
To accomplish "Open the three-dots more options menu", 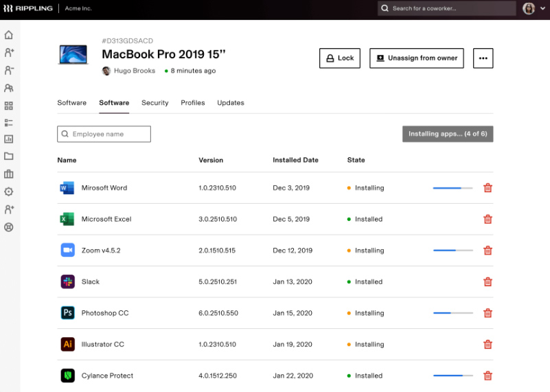I will pyautogui.click(x=483, y=58).
